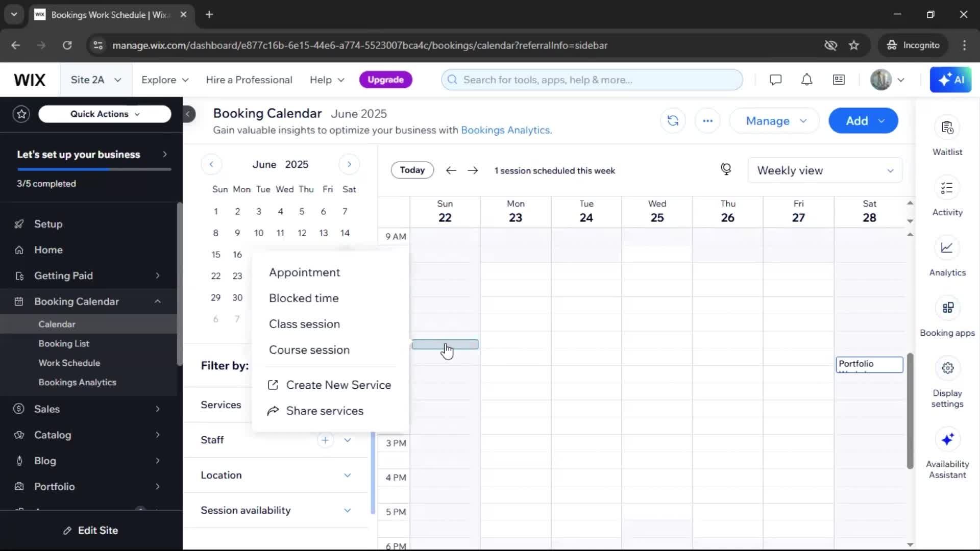Open Booking apps icon
This screenshot has width=980, height=551.
(947, 308)
